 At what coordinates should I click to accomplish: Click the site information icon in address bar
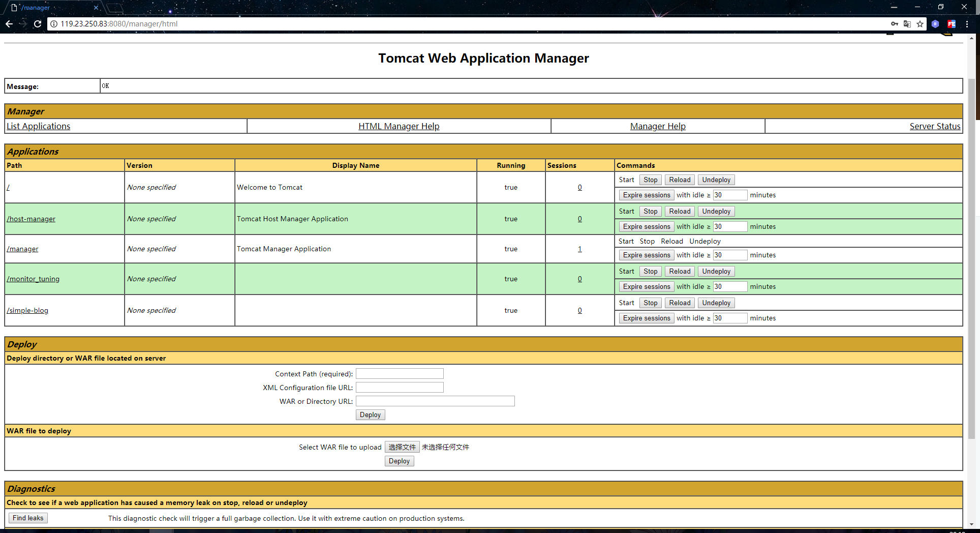pos(54,24)
